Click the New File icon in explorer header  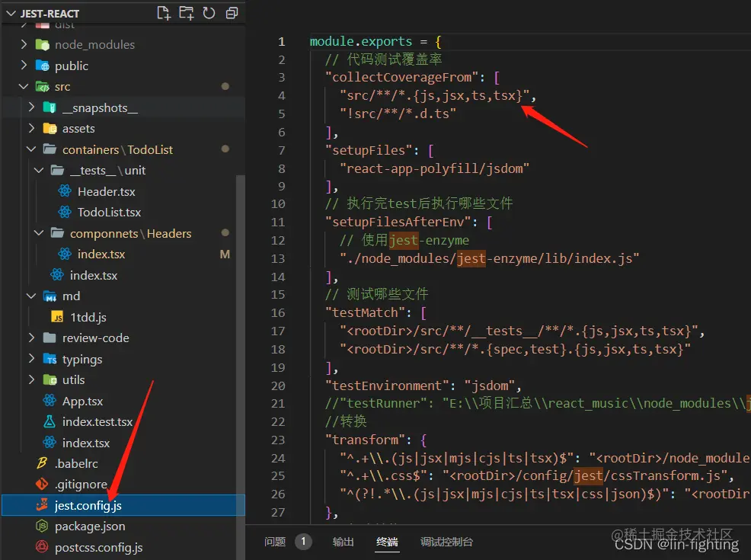tap(164, 13)
